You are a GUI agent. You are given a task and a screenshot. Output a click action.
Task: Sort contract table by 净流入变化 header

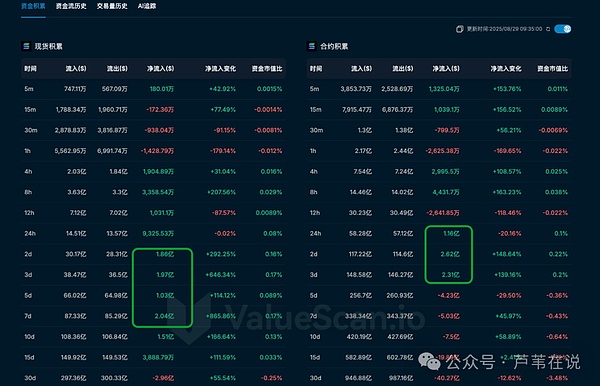pyautogui.click(x=506, y=68)
